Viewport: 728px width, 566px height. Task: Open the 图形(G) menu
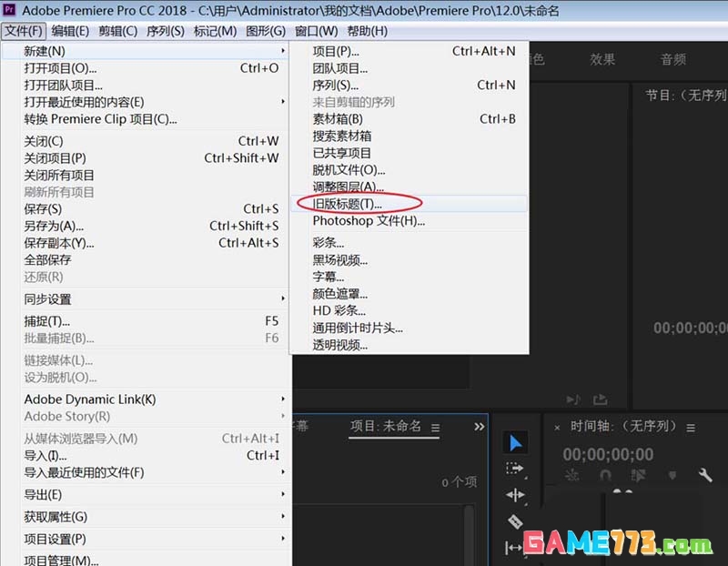(266, 31)
